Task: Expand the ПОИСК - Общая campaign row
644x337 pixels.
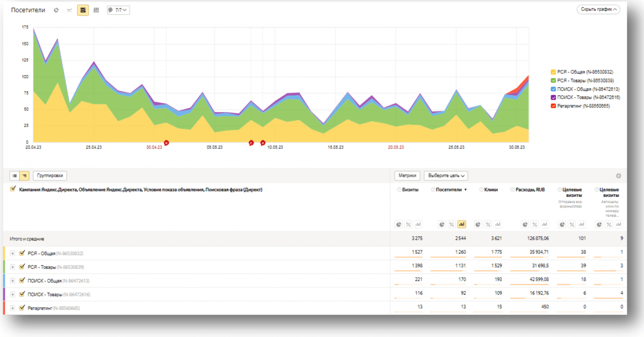Action: coord(12,281)
